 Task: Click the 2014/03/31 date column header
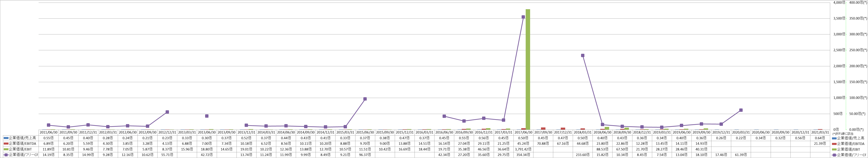coord(266,132)
